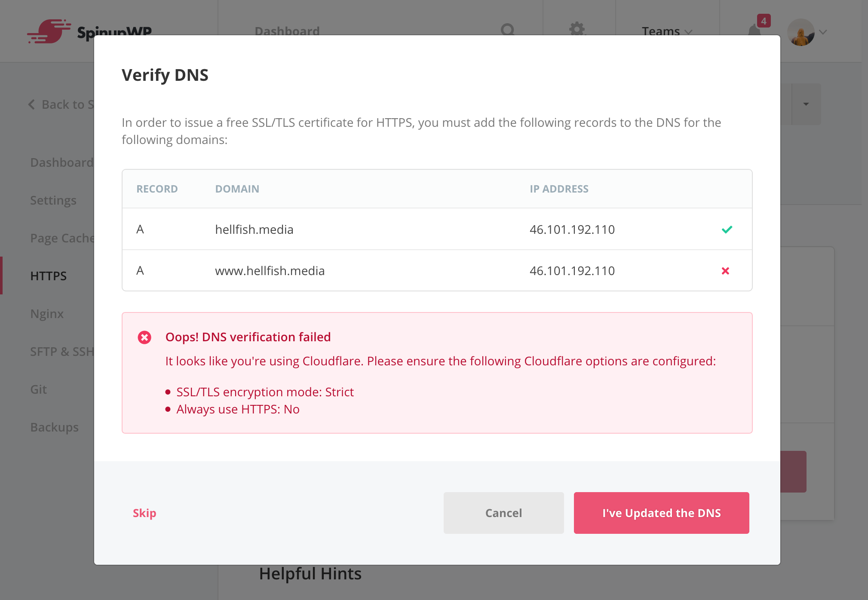The image size is (868, 600).
Task: Click the green checkmark for hellfish.media
Action: 727,230
